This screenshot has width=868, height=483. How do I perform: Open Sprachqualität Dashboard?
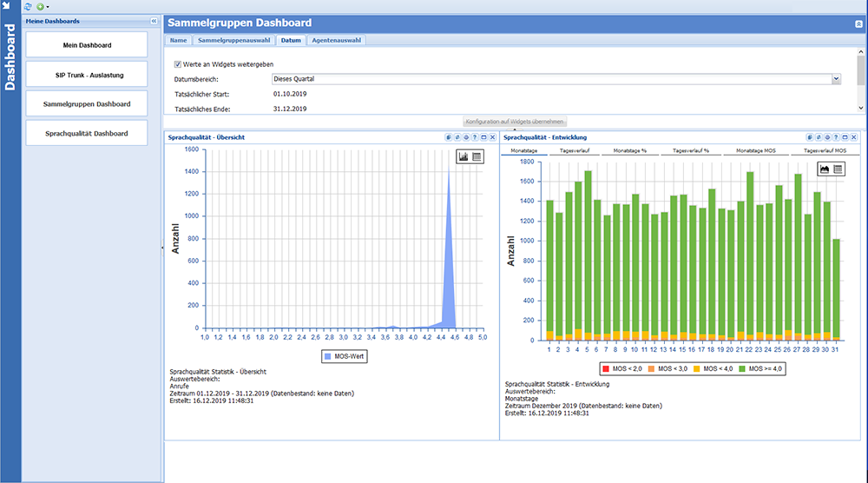[87, 133]
